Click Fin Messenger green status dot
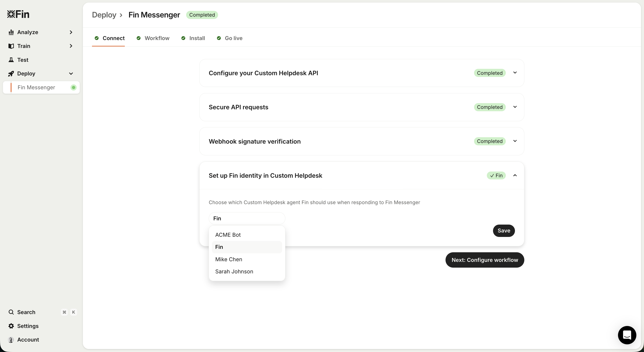644x352 pixels. point(73,87)
